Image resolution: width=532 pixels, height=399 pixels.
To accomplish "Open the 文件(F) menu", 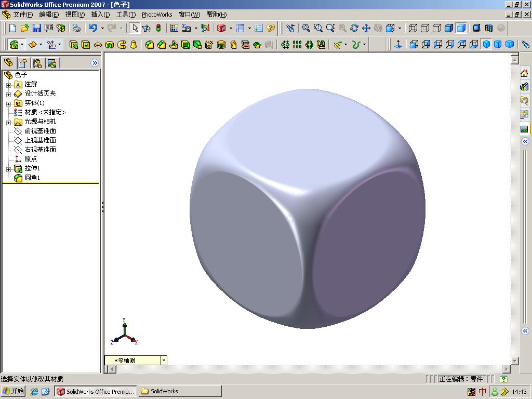I will (x=23, y=14).
